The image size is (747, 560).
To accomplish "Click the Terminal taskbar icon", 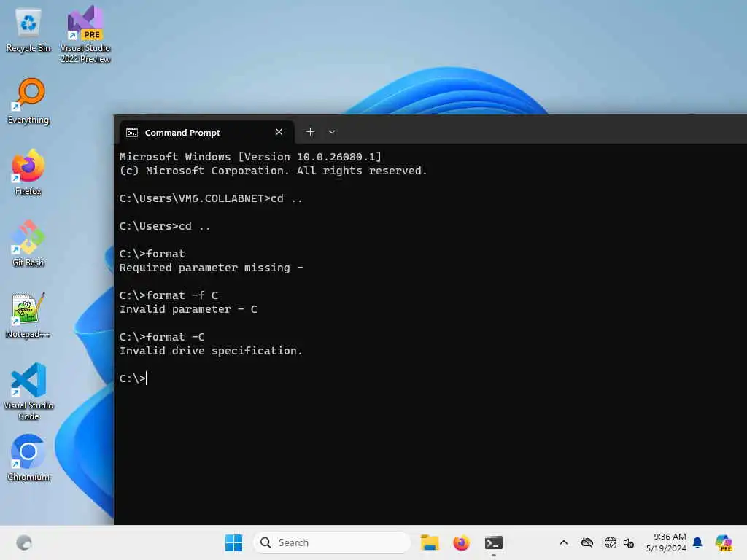I will pyautogui.click(x=494, y=542).
